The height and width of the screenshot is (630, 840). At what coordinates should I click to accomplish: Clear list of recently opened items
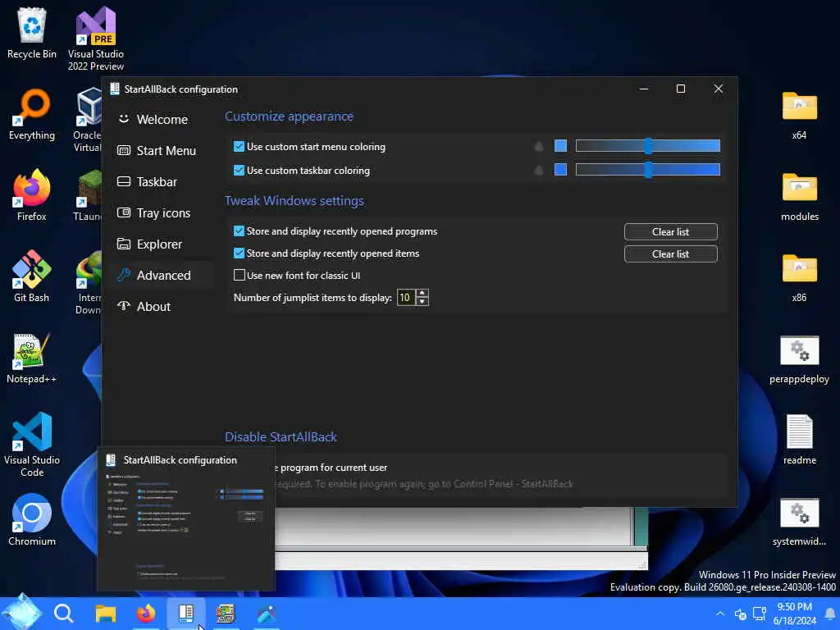click(670, 254)
